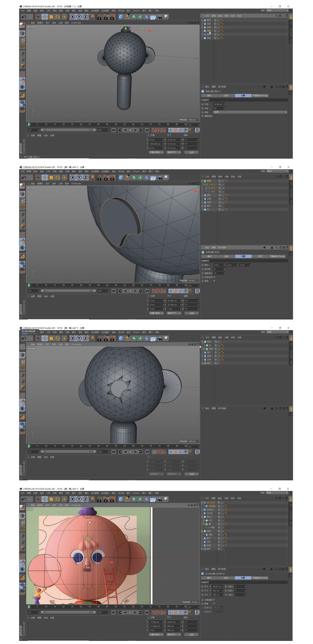313x644 pixels.
Task: Expand the 挤压 object in third window tree
Action: tap(204, 349)
